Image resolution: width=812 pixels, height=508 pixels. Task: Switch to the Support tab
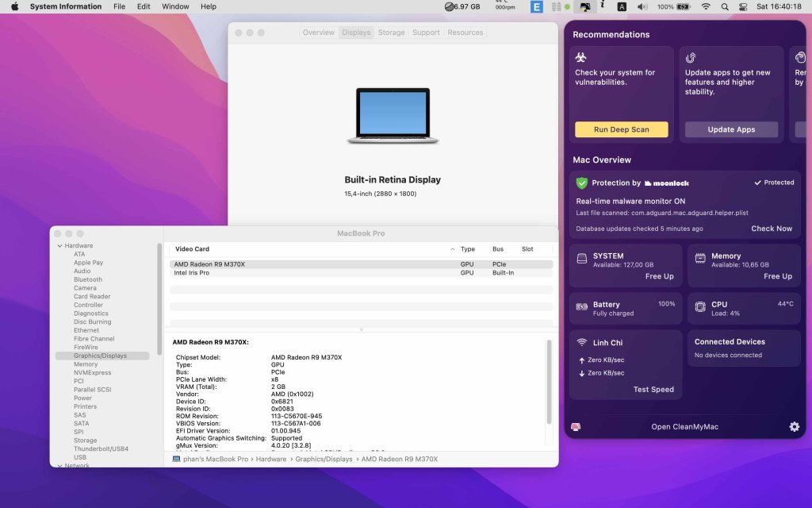tap(426, 32)
